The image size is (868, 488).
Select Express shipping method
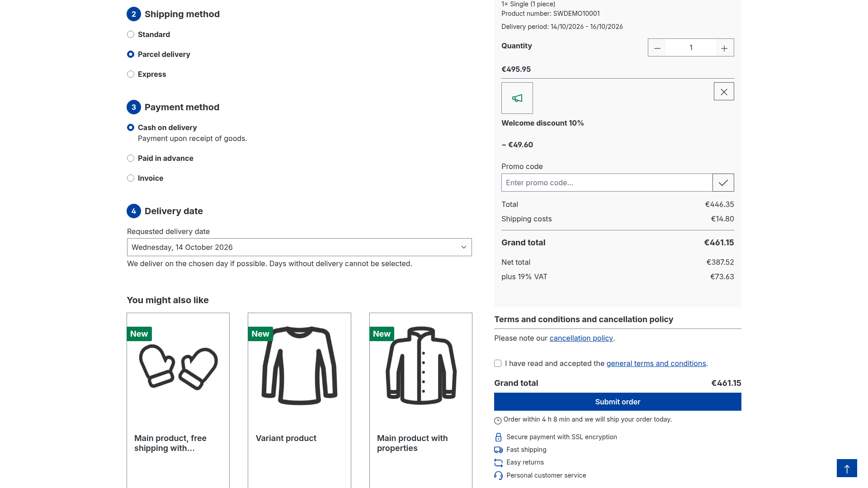click(131, 74)
